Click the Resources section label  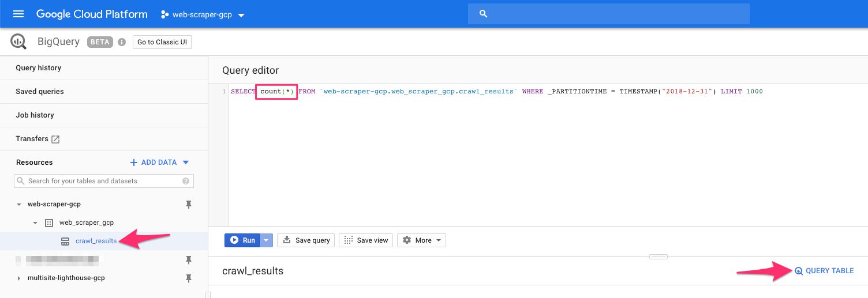34,163
